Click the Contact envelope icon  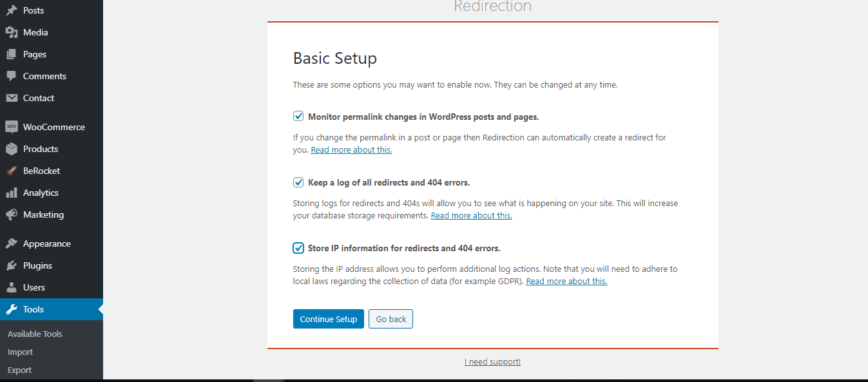(x=12, y=98)
